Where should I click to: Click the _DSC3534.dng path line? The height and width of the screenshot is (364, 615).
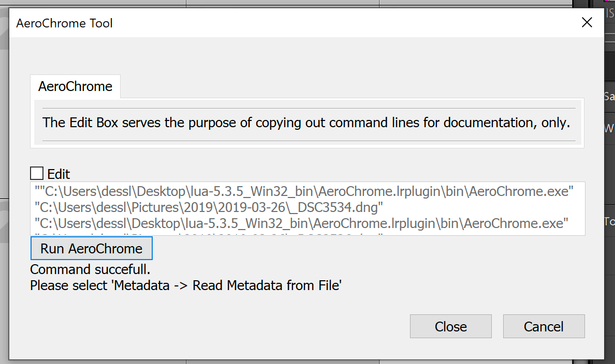tap(209, 207)
